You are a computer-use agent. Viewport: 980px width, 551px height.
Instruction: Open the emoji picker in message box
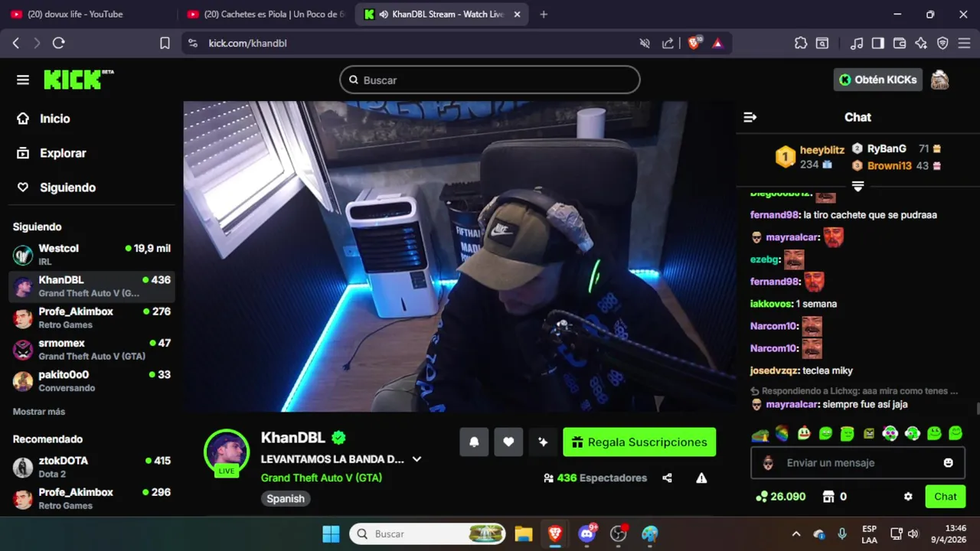pyautogui.click(x=949, y=463)
